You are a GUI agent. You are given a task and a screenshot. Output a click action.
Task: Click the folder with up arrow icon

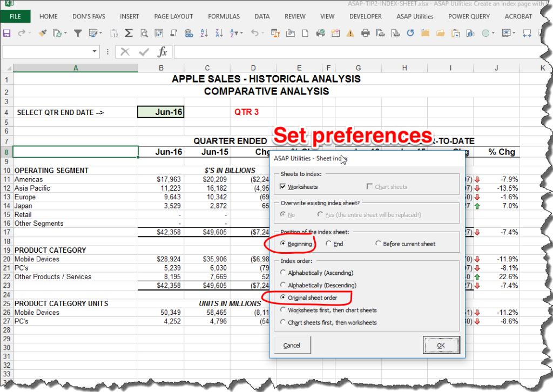click(426, 33)
